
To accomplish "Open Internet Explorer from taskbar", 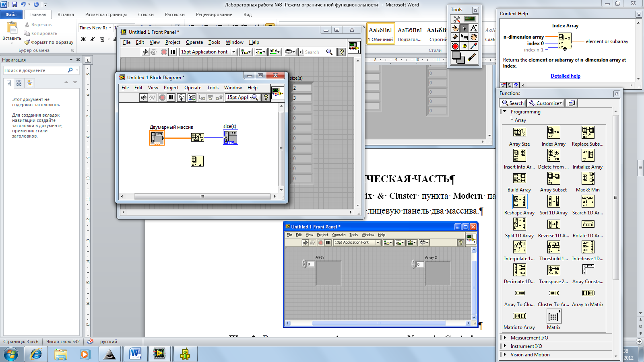I will point(36,354).
